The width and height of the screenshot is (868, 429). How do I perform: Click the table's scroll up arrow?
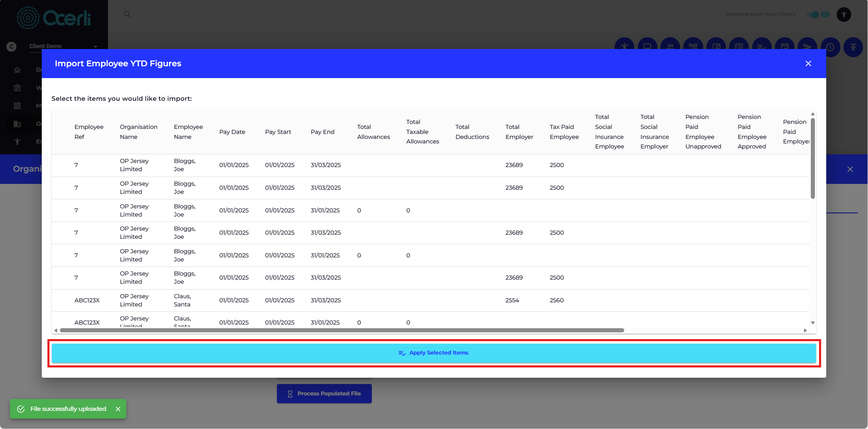[x=813, y=114]
